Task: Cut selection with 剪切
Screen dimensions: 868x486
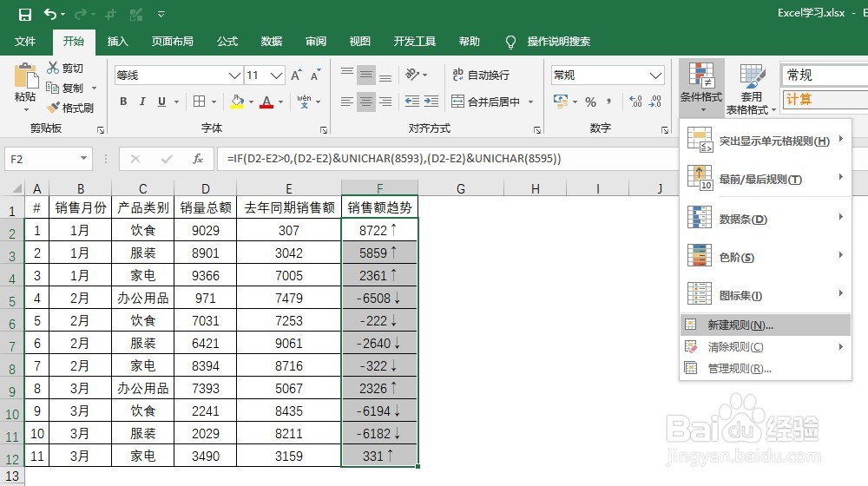Action: [x=65, y=68]
